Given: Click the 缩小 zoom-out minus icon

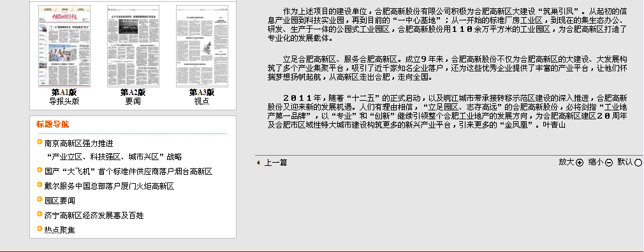Looking at the screenshot, I should coord(609,163).
